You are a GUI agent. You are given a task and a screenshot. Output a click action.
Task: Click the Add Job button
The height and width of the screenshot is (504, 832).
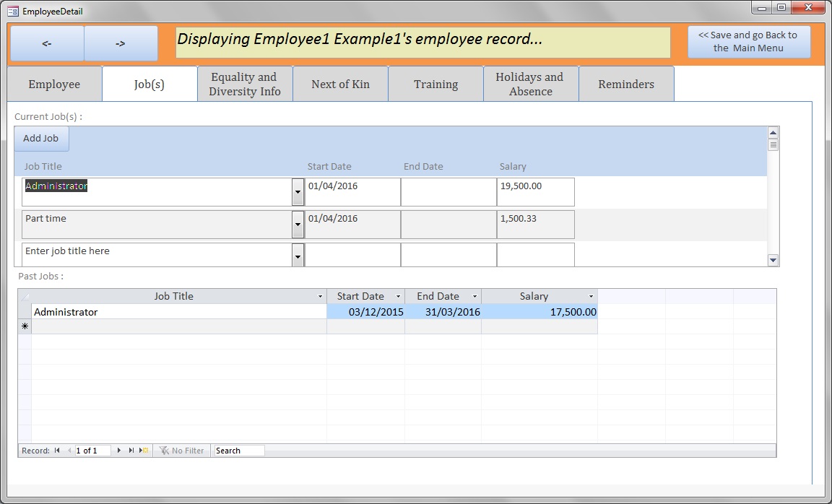click(41, 139)
